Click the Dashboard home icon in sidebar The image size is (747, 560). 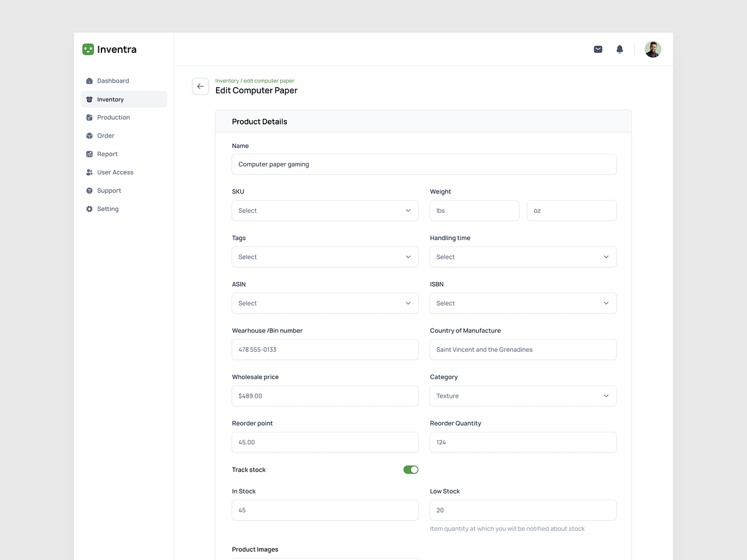pos(90,81)
